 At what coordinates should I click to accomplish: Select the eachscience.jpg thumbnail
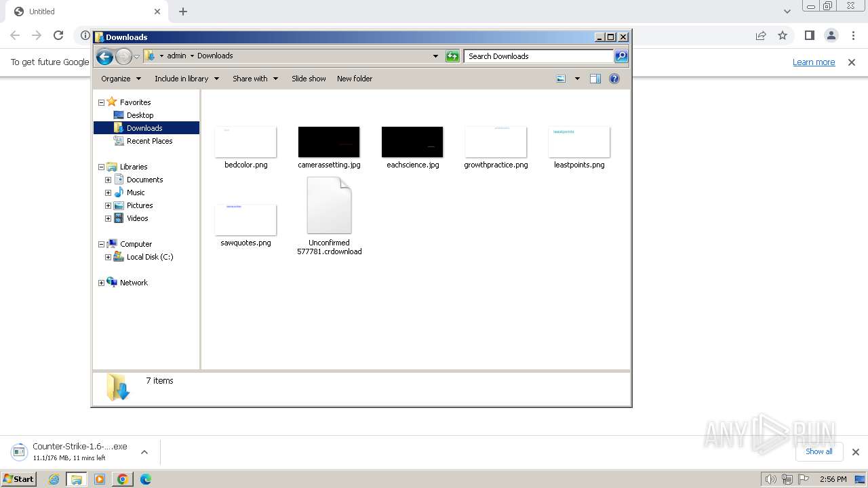coord(412,142)
